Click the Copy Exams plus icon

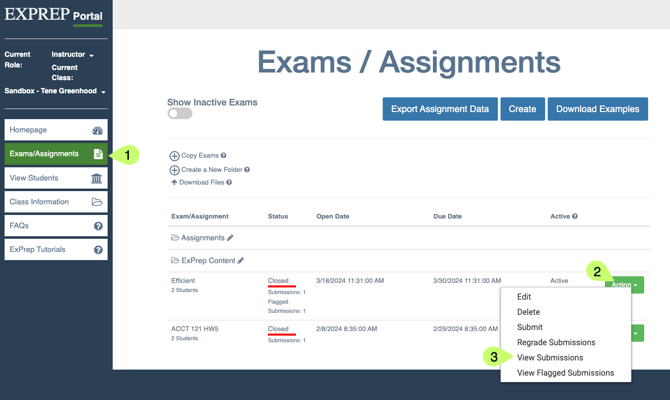[174, 156]
